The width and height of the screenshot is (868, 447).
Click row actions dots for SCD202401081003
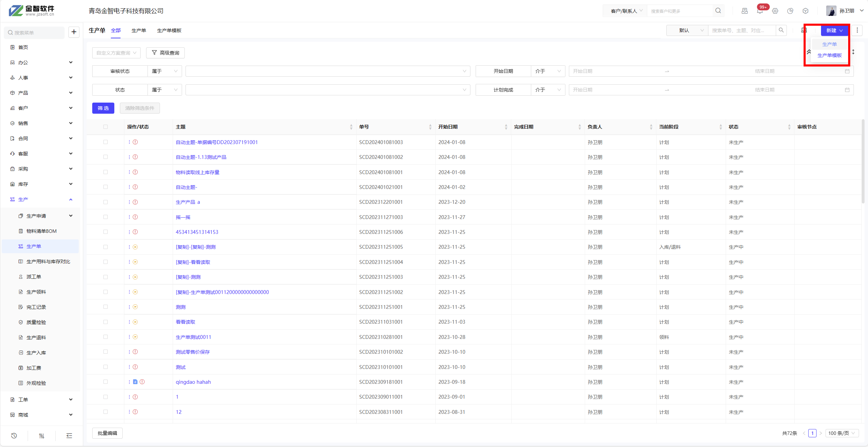(129, 142)
